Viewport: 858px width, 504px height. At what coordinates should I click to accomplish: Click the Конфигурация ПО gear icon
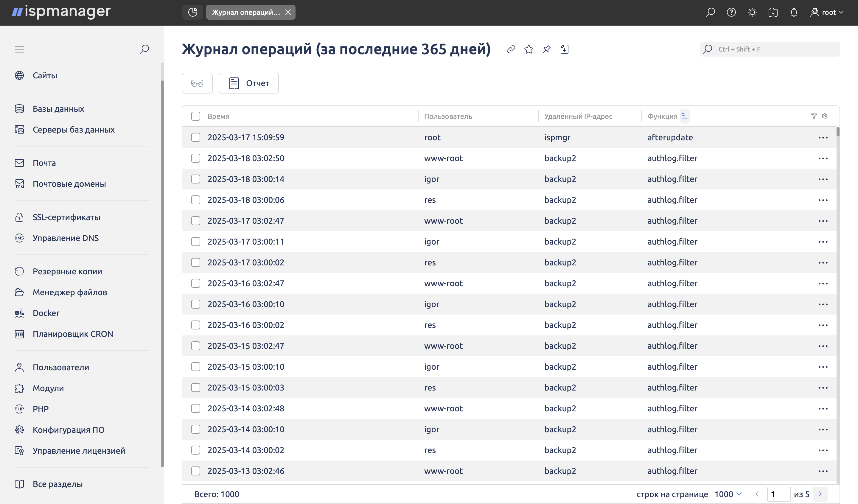(x=19, y=430)
